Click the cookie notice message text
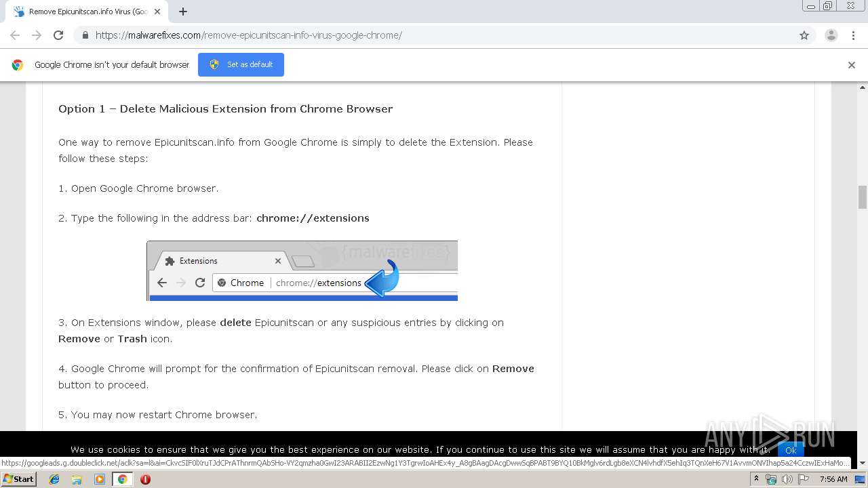 (x=420, y=449)
